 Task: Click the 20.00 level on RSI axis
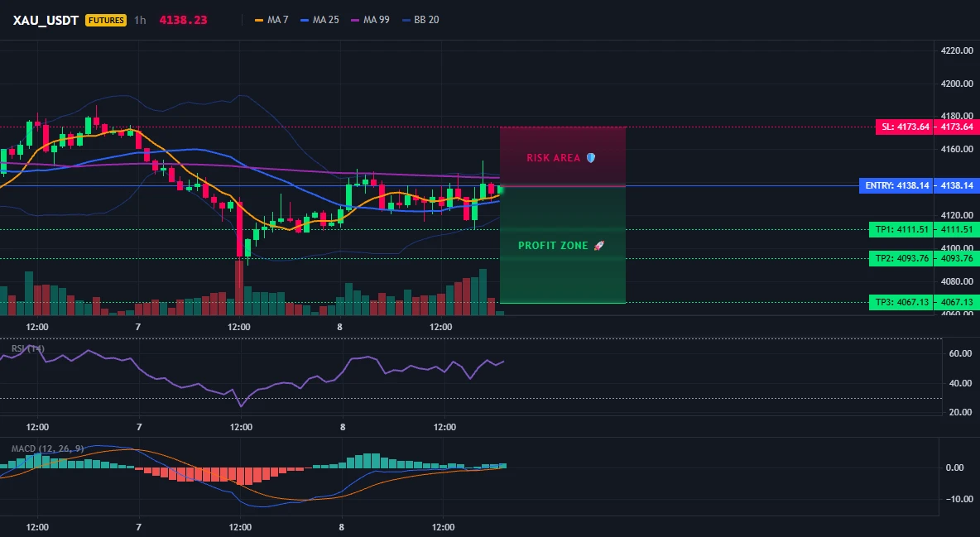(x=959, y=413)
